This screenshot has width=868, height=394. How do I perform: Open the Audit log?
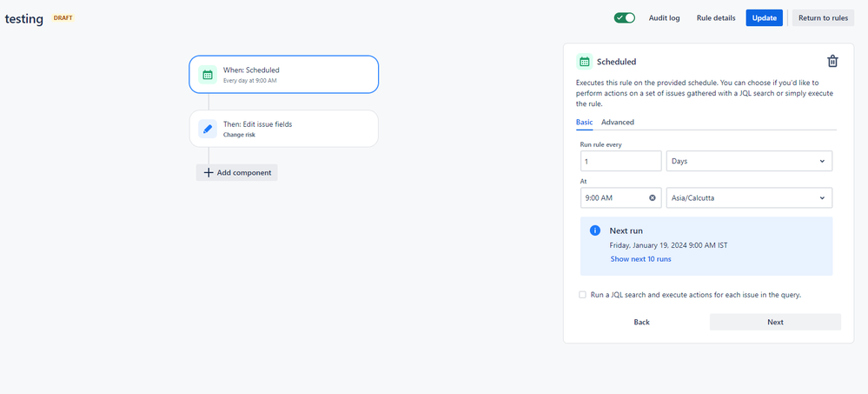tap(665, 17)
